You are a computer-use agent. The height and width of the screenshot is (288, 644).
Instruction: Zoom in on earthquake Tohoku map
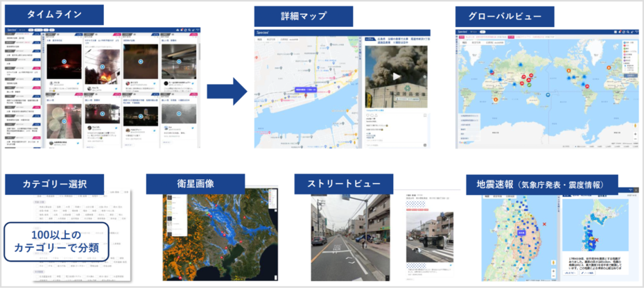554,271
